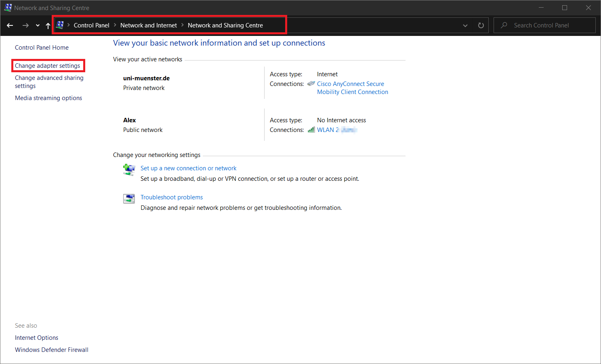
Task: Click the Control Panel icon in address bar
Action: (x=60, y=25)
